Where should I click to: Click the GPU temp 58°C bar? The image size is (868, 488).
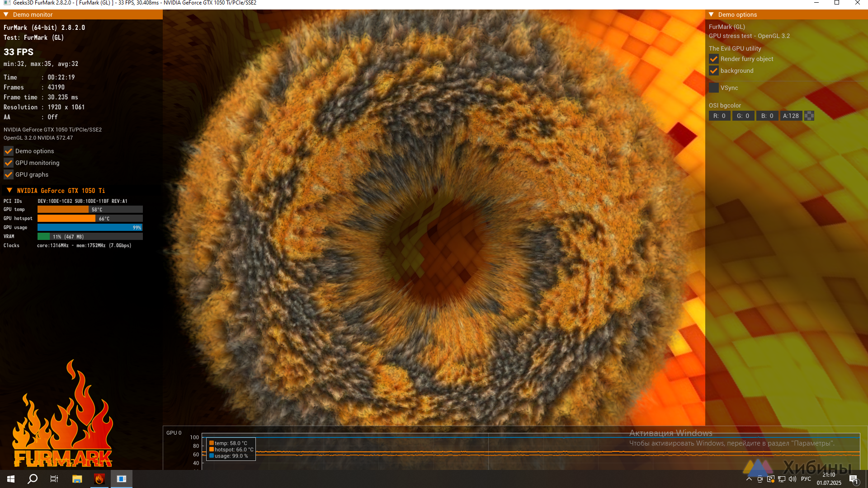click(90, 210)
